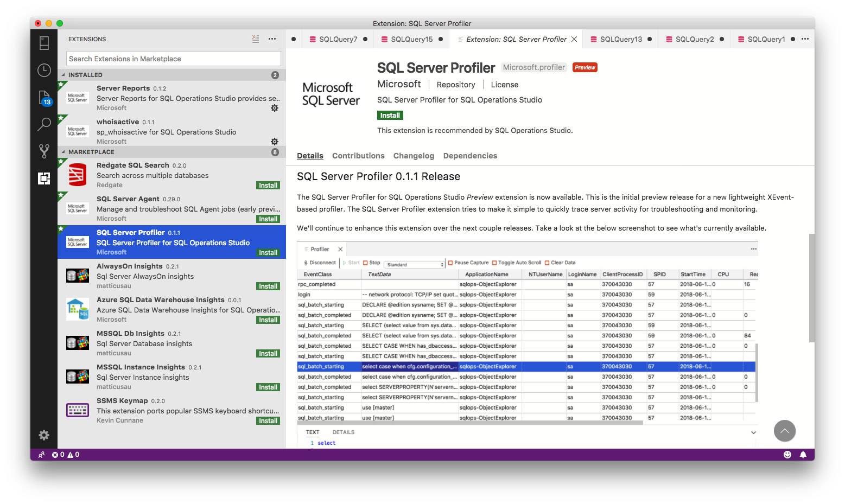Click the Azure SQL Data Warehouse Insights icon

click(x=78, y=309)
